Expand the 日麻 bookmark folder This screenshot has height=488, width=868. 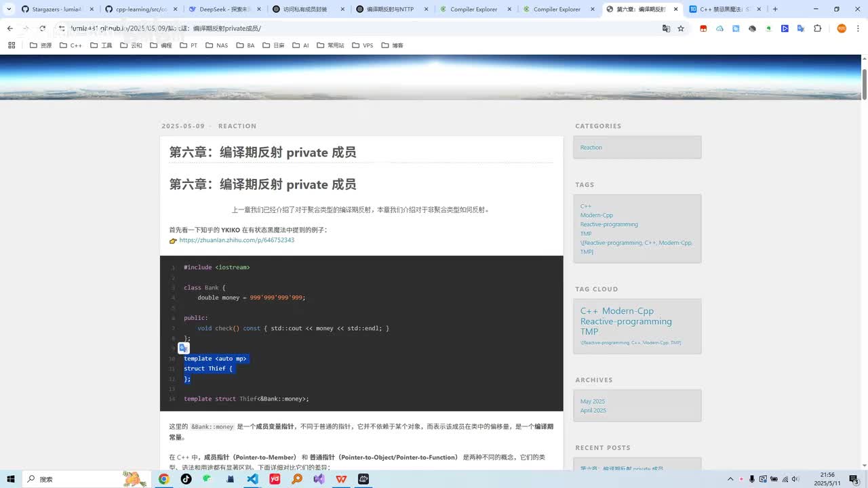click(x=273, y=45)
